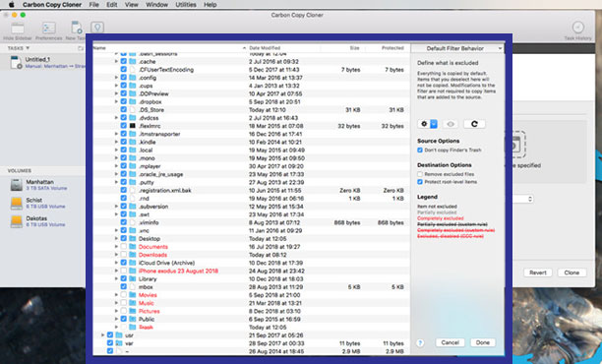Click the Done button
The image size is (602, 364).
(x=483, y=342)
